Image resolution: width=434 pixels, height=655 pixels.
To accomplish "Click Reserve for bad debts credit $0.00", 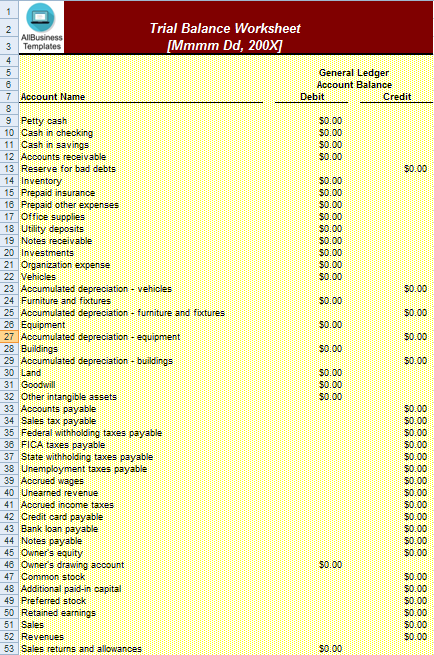I will [415, 169].
